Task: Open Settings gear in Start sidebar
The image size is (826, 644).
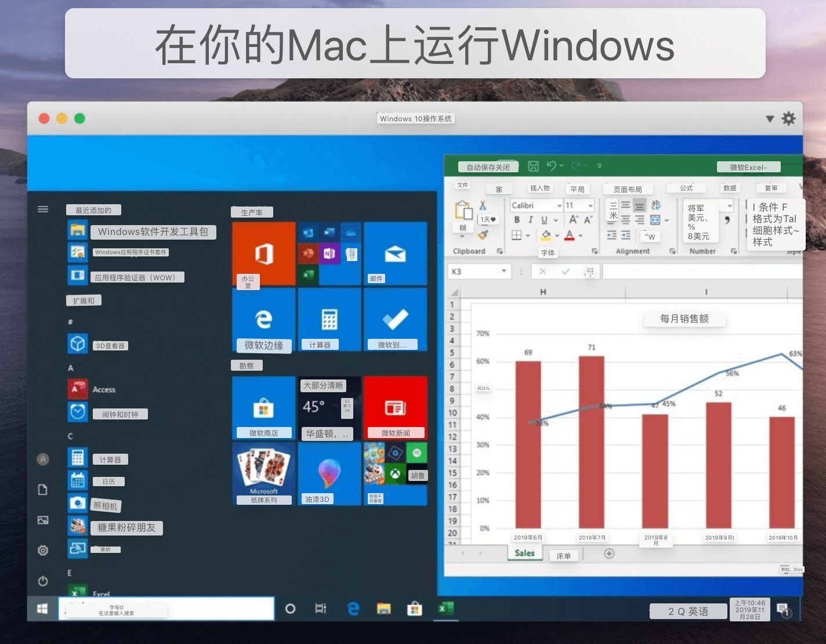Action: (43, 550)
